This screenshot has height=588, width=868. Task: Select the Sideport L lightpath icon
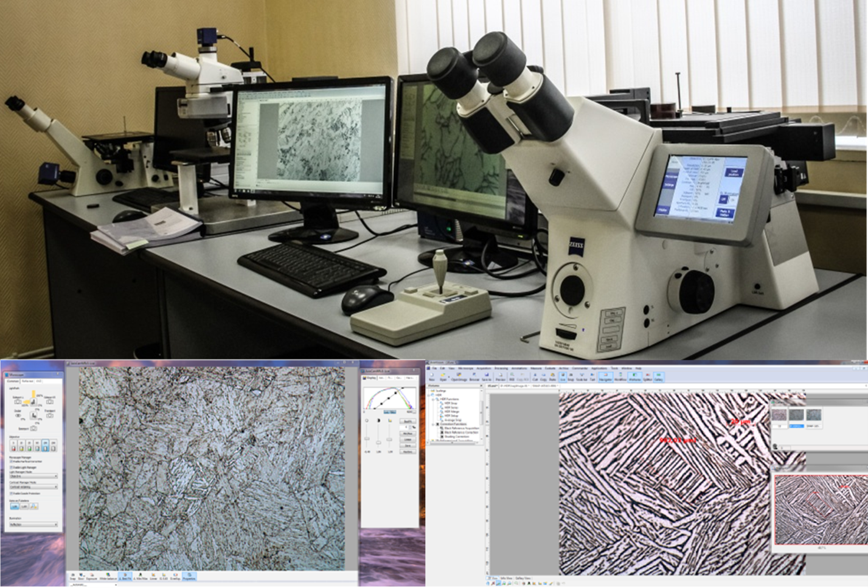[18, 402]
